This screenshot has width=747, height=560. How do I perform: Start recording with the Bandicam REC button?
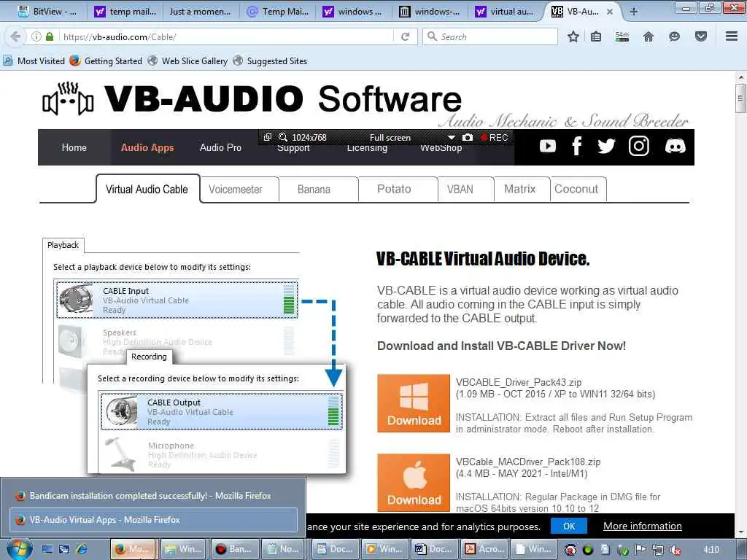coord(494,137)
